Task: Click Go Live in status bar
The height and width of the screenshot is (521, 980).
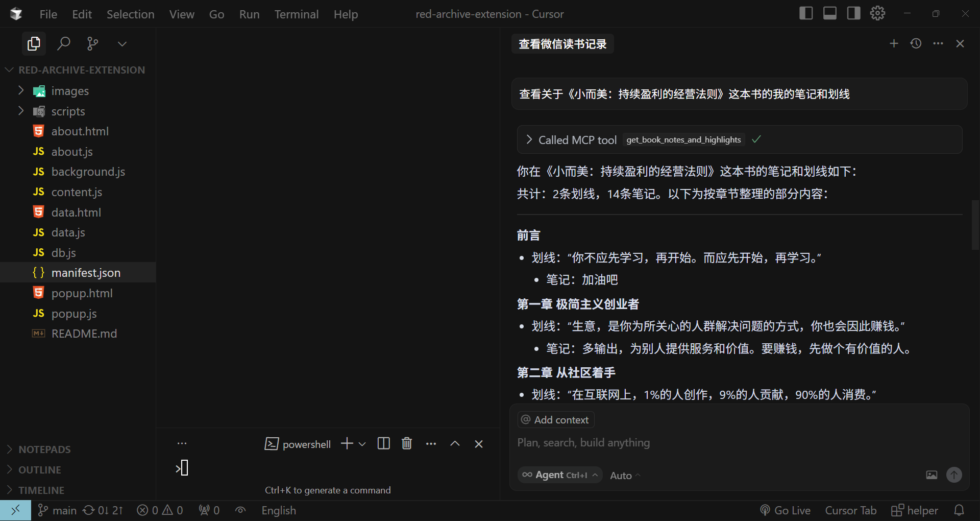Action: click(x=785, y=510)
